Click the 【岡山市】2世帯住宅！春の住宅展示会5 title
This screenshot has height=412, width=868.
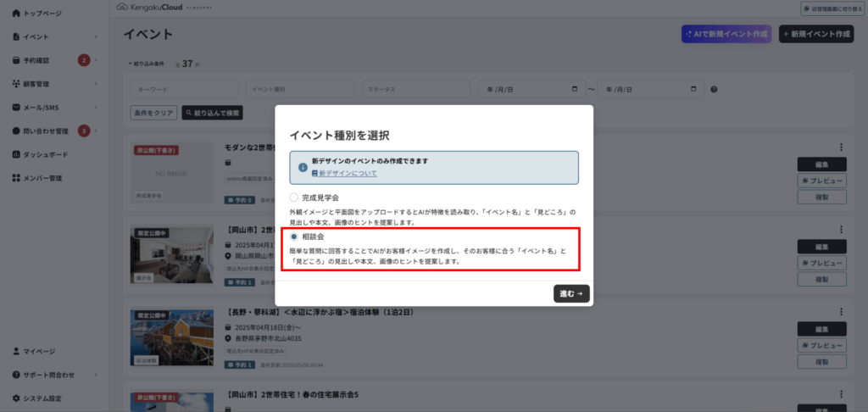(x=292, y=395)
